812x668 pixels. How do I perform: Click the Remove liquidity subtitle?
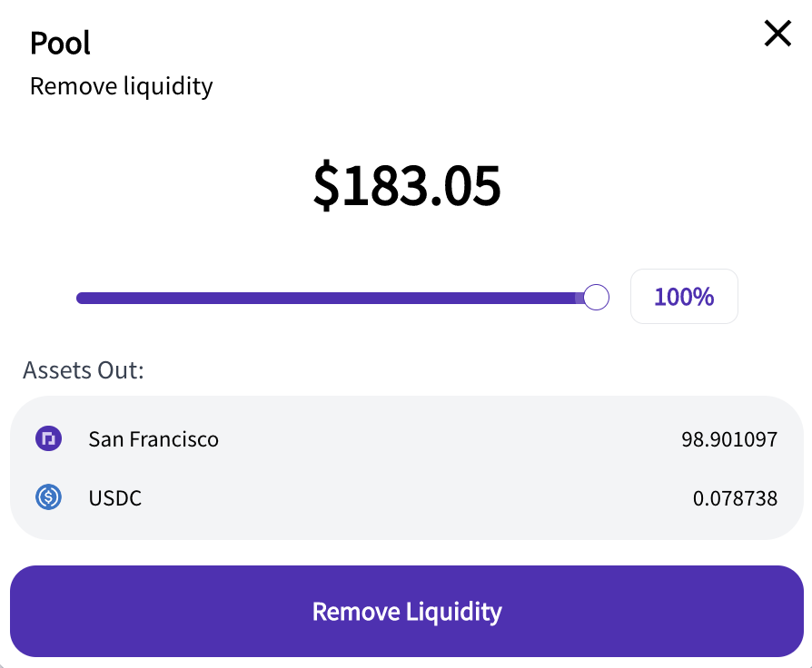pos(121,86)
